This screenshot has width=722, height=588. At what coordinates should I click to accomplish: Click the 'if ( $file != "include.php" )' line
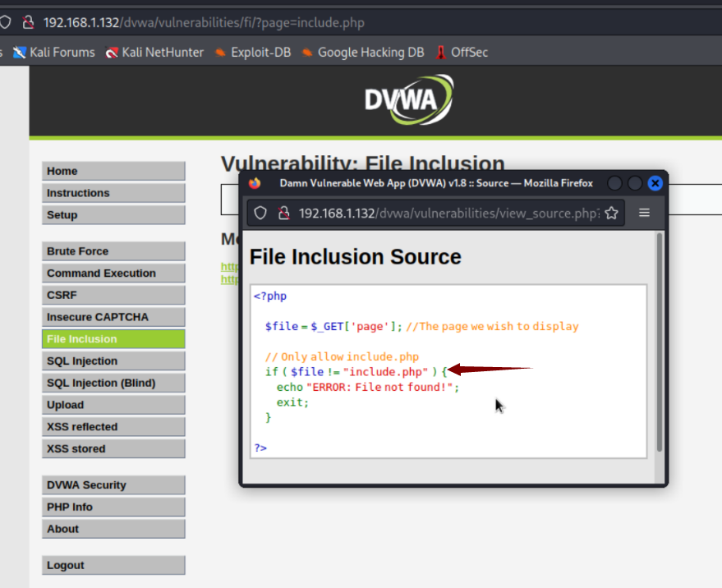tap(356, 372)
